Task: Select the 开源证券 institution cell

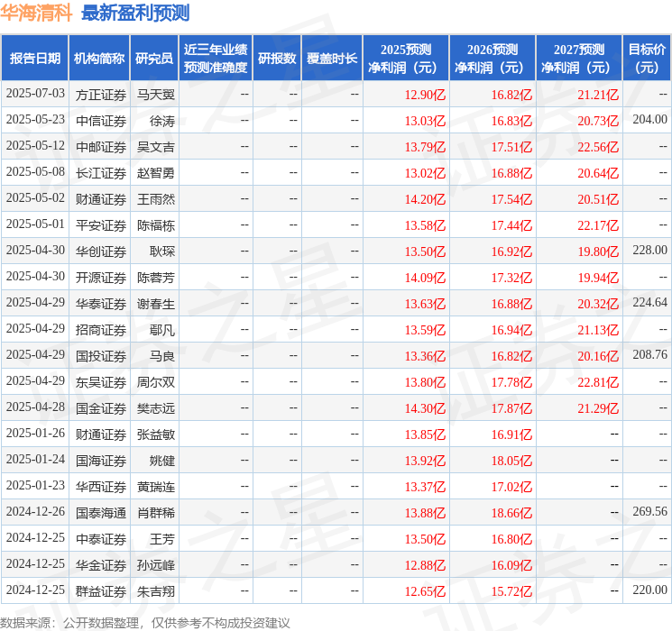Action: pyautogui.click(x=101, y=278)
